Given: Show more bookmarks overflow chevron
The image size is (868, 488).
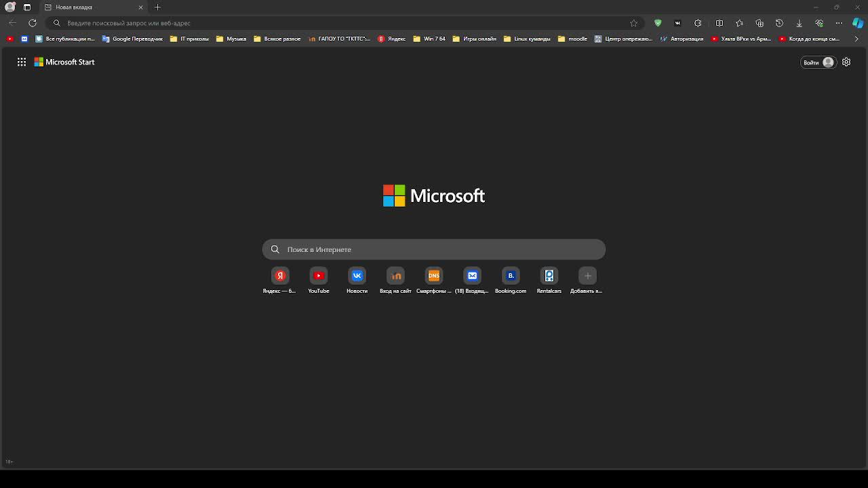Looking at the screenshot, I should 856,39.
